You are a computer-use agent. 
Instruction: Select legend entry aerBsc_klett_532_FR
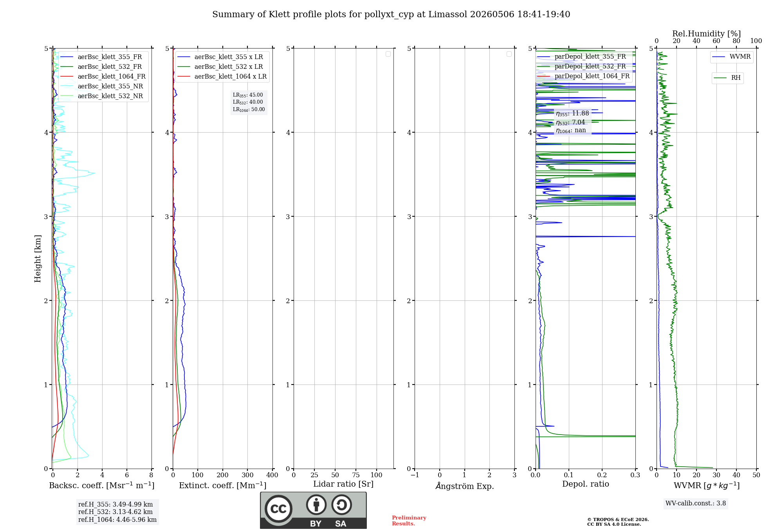point(103,67)
